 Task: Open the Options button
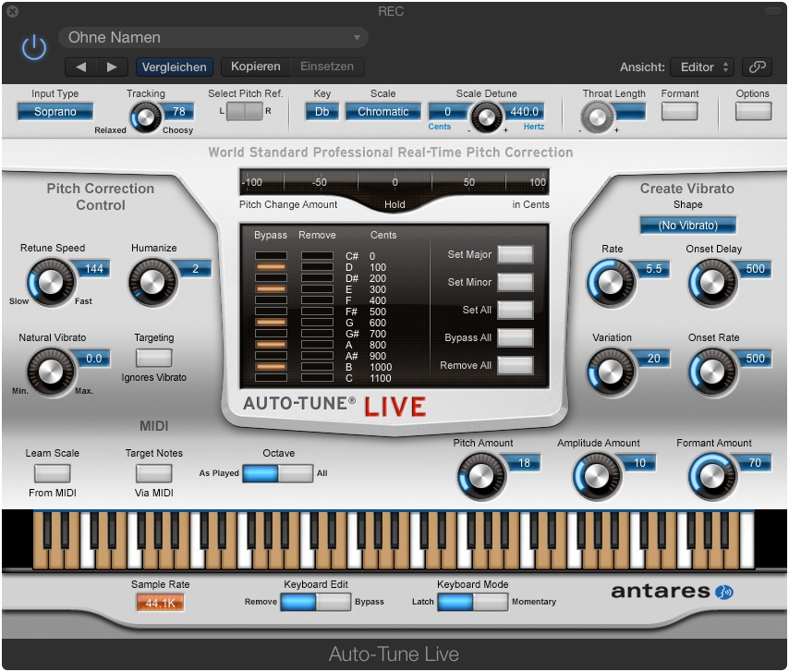coord(753,111)
